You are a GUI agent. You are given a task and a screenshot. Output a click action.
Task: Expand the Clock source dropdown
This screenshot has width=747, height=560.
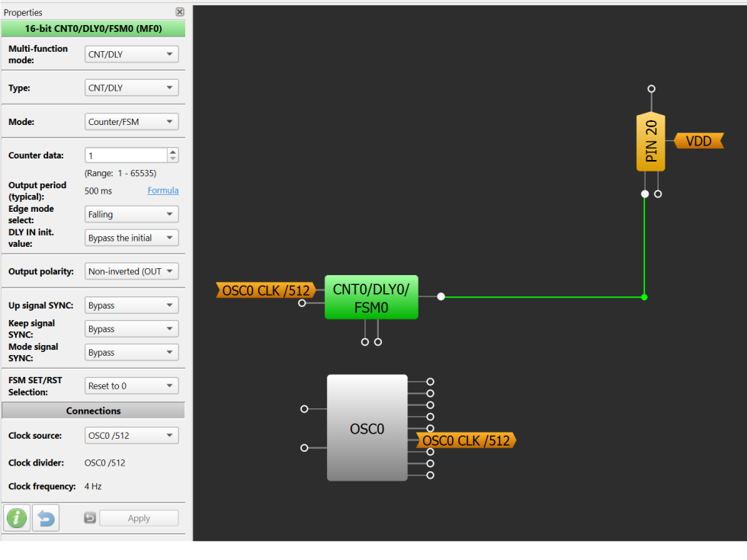pyautogui.click(x=131, y=435)
